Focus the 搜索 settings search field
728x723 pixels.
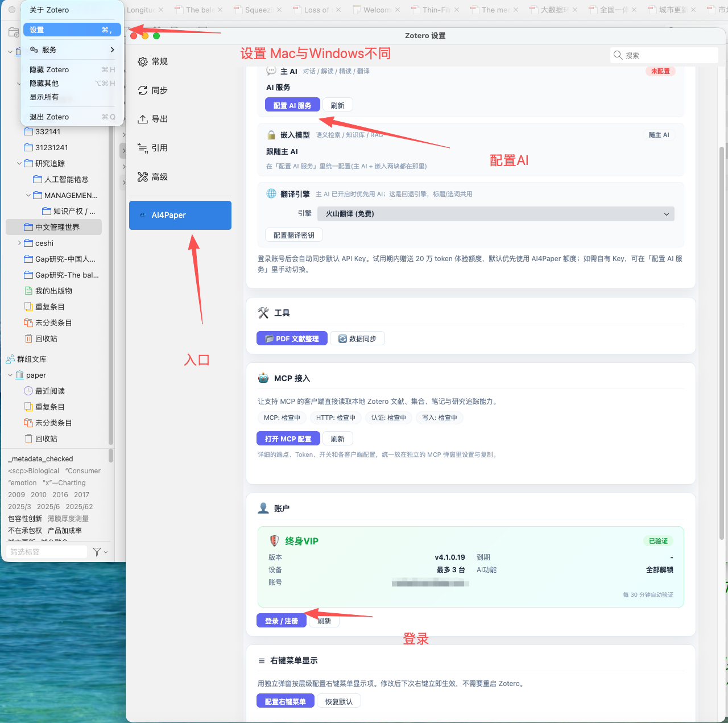coord(664,55)
